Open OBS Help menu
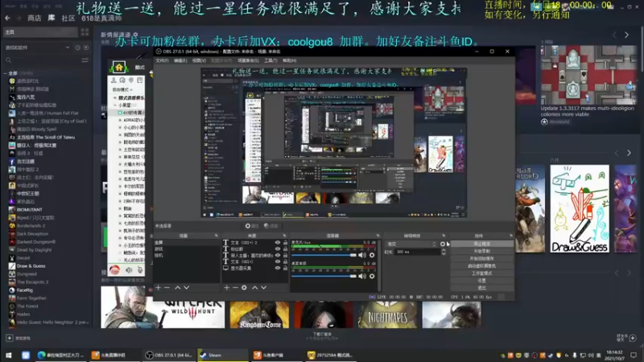 tap(289, 60)
